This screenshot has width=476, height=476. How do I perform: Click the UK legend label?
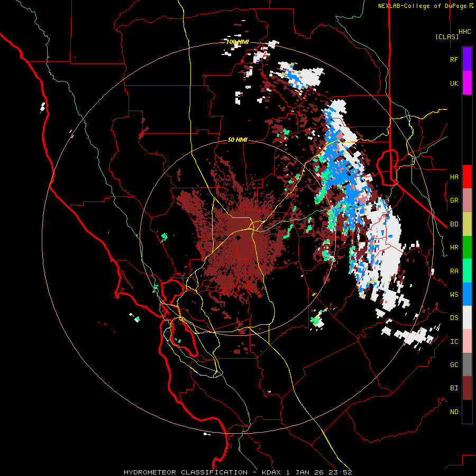pyautogui.click(x=454, y=83)
